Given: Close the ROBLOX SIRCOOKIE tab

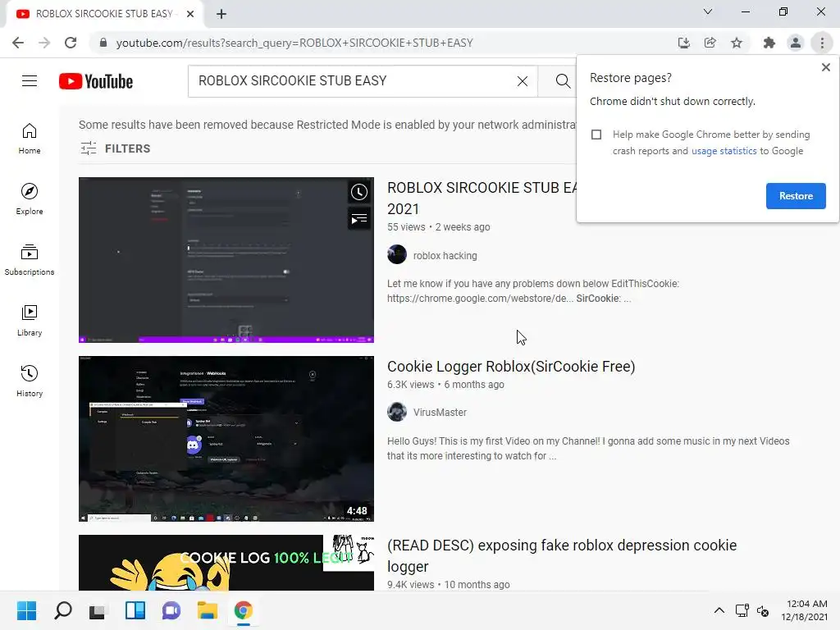Looking at the screenshot, I should click(190, 14).
